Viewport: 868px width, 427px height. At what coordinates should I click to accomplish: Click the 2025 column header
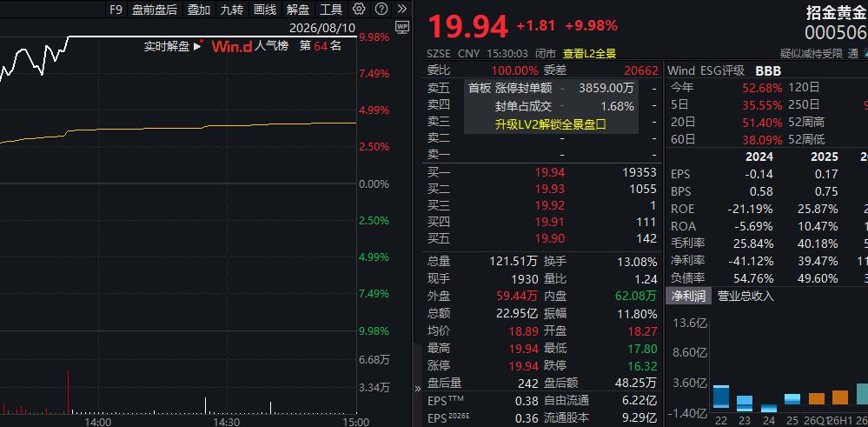(x=824, y=157)
